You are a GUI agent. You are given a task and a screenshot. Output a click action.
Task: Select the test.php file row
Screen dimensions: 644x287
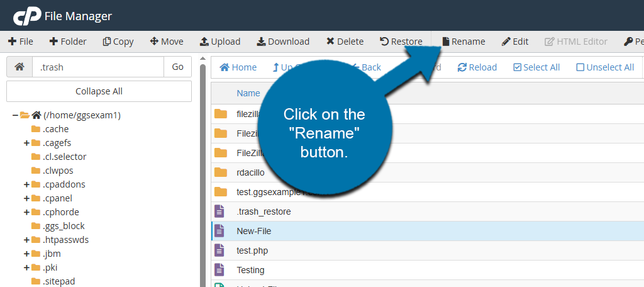(x=253, y=250)
